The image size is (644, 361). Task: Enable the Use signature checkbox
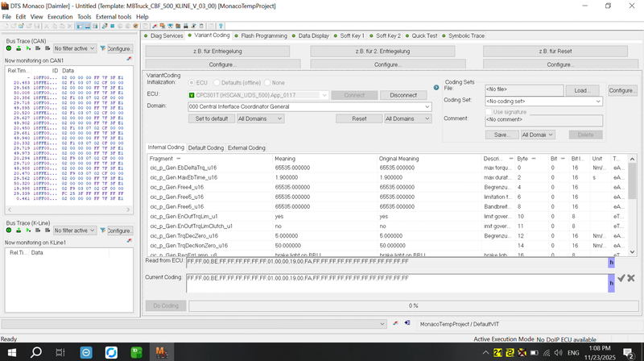point(488,112)
